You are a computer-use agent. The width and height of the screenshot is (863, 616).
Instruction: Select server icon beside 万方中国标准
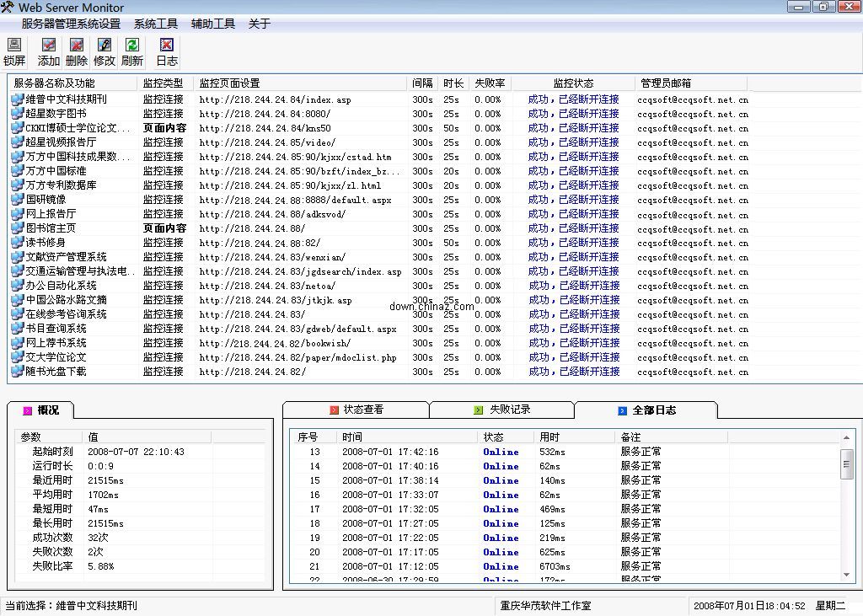17,171
